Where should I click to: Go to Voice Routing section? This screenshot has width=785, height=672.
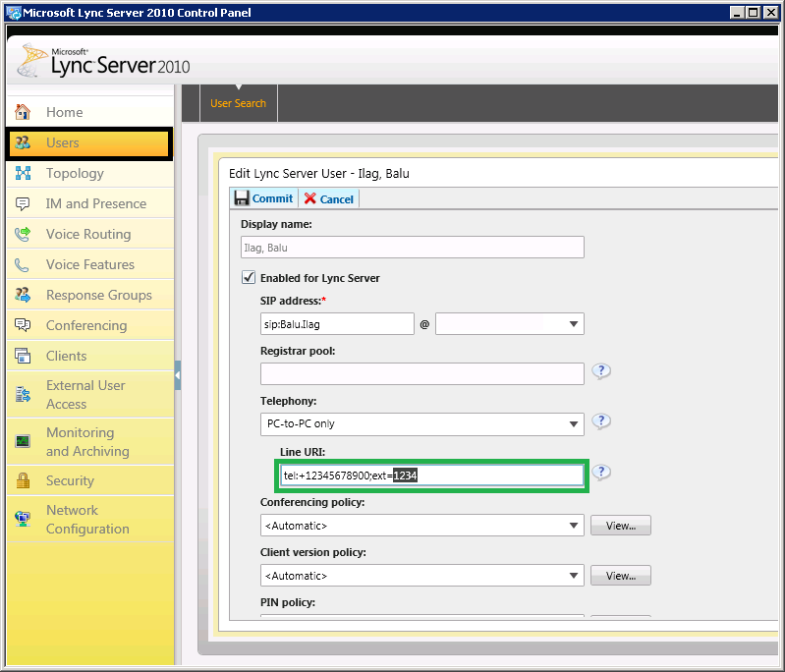(x=90, y=234)
